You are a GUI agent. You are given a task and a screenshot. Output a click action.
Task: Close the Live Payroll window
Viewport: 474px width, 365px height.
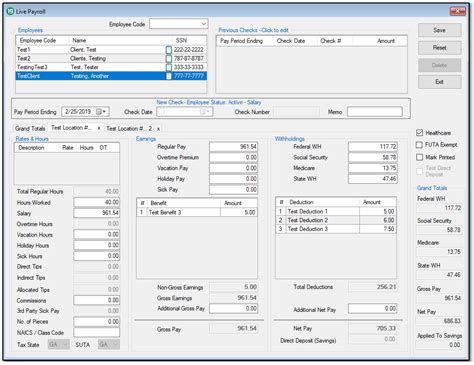(x=458, y=11)
